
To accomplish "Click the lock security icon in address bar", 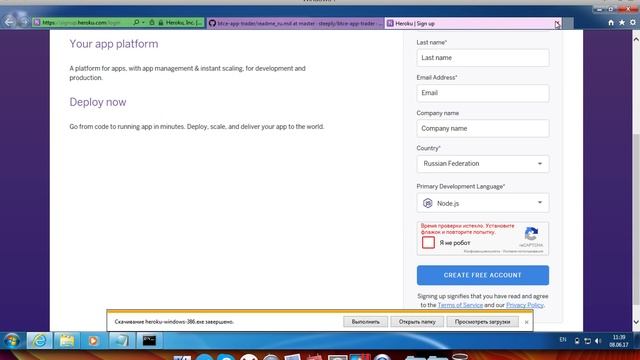I will [x=160, y=23].
